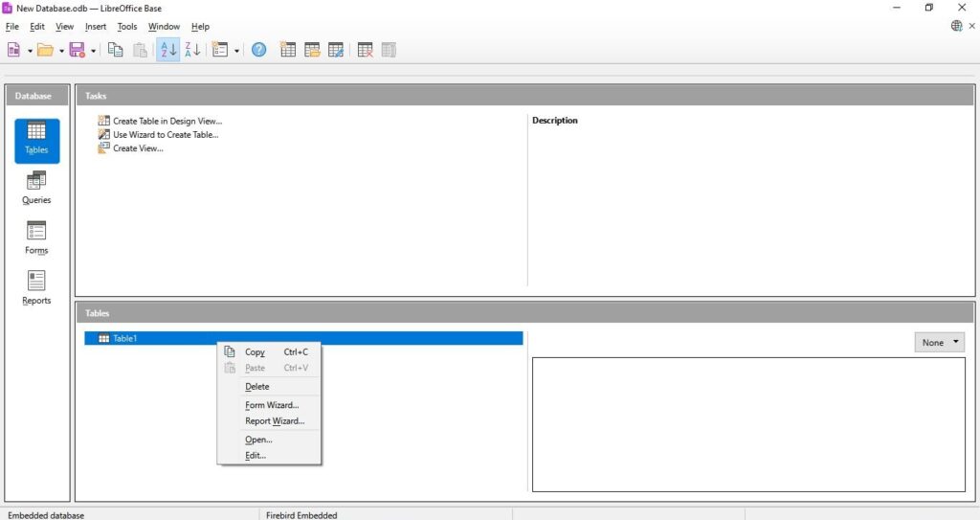Expand the New document dropdown arrow
The height and width of the screenshot is (520, 980).
click(30, 51)
